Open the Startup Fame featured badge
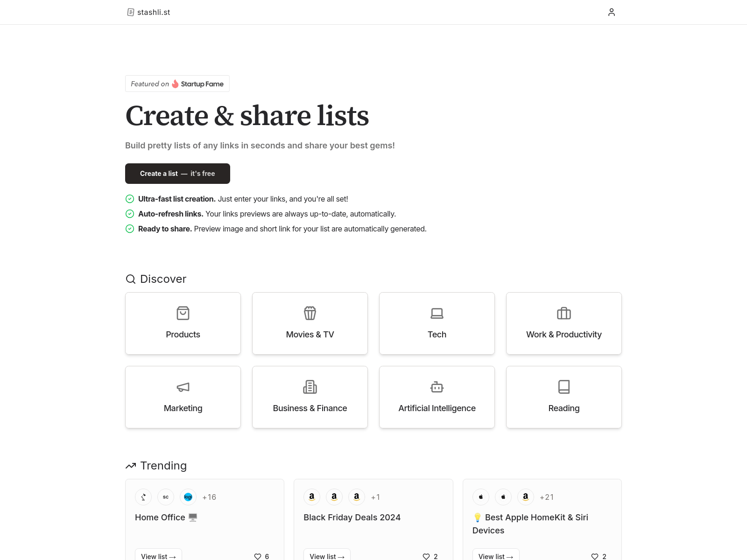 [x=177, y=84]
